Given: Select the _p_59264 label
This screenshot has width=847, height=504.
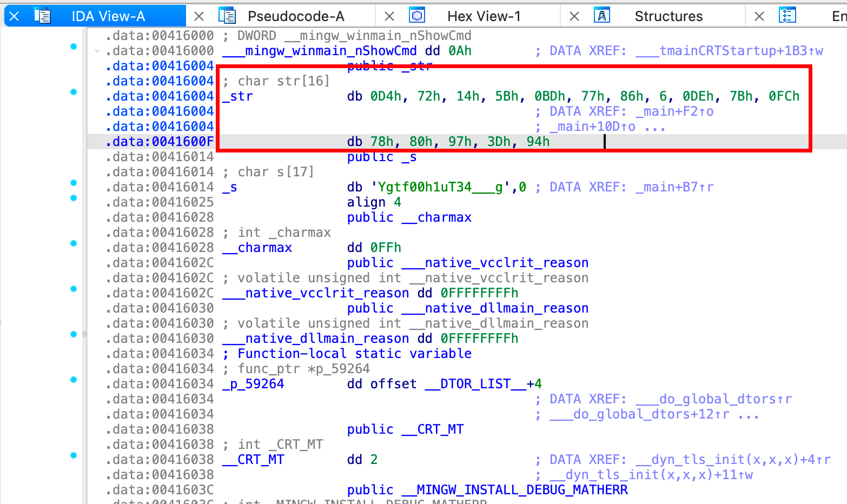Looking at the screenshot, I should (x=253, y=384).
